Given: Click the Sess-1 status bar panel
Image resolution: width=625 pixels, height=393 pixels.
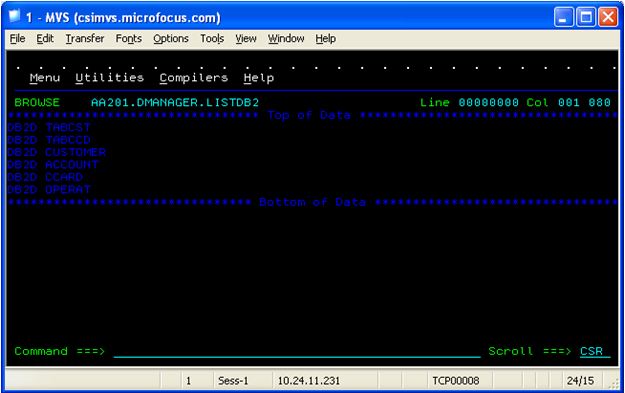Looking at the screenshot, I should 233,381.
